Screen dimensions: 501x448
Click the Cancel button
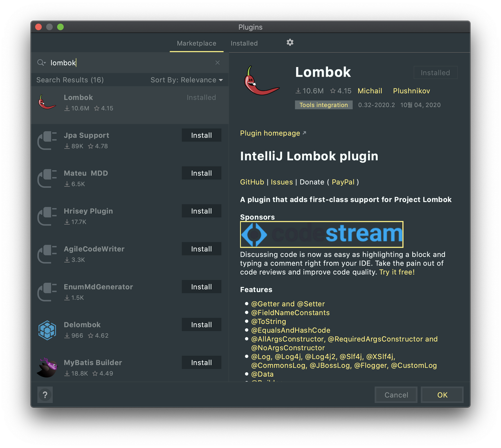(396, 395)
